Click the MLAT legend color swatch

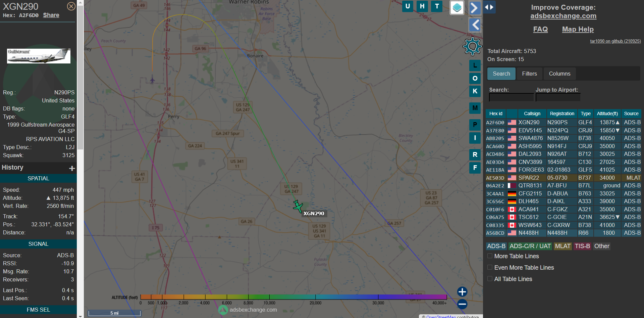562,246
